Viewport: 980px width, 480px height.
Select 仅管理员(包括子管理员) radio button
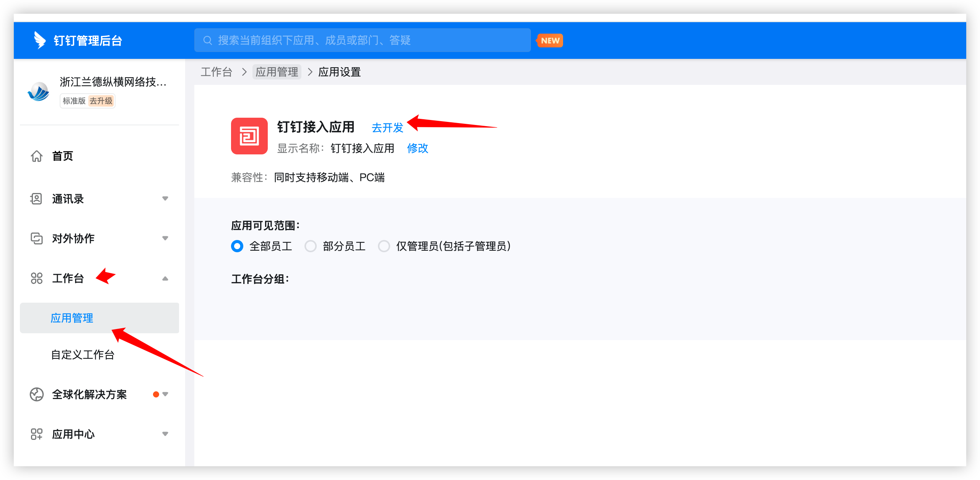384,246
